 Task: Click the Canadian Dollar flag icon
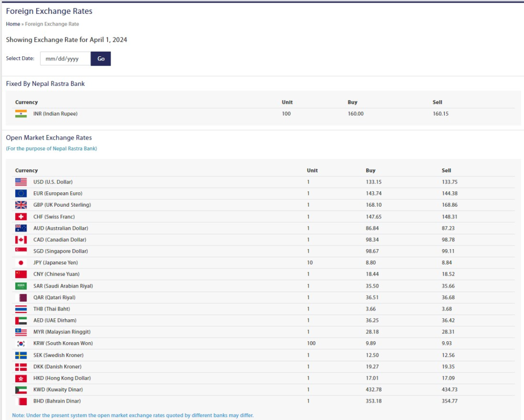click(x=21, y=240)
